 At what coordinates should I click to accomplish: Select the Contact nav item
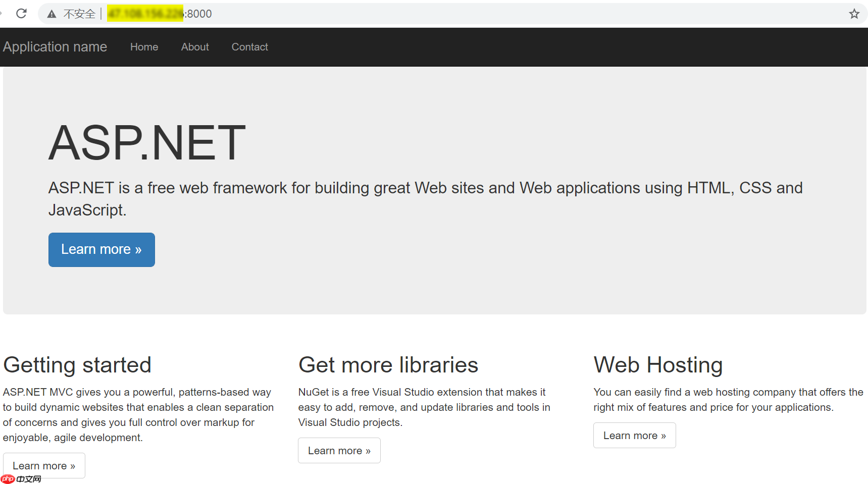point(249,47)
